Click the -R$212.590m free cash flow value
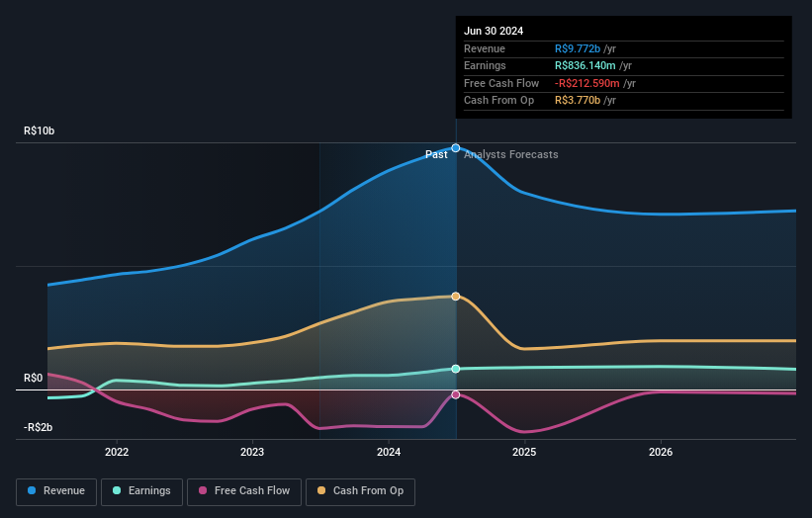The image size is (812, 518). (587, 83)
